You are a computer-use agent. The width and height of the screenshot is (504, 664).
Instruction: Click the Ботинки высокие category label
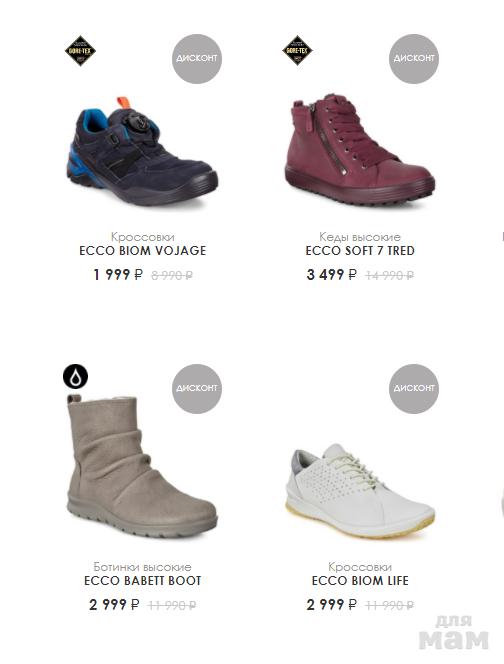coord(143,567)
